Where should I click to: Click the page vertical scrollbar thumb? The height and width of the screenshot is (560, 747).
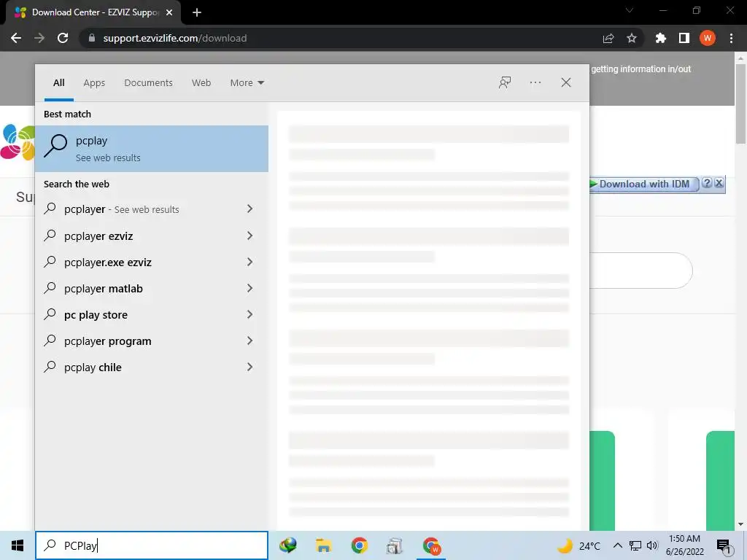[x=740, y=104]
